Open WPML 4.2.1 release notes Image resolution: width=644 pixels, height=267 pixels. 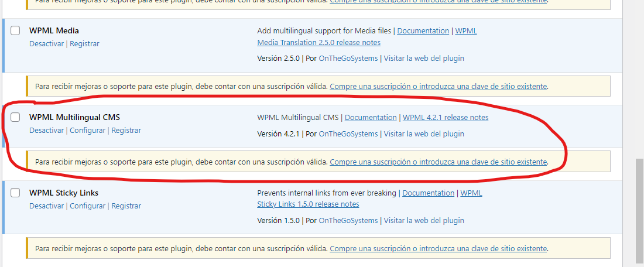(x=446, y=118)
